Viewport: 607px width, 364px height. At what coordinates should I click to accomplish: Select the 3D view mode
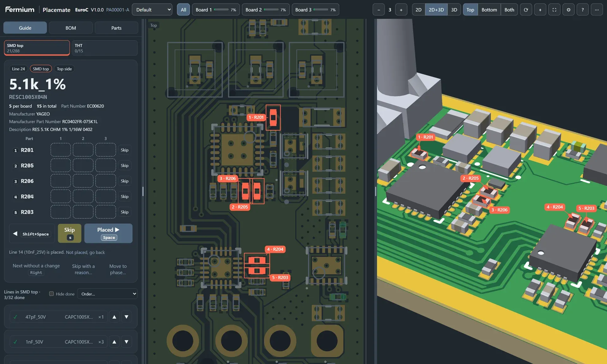(454, 10)
